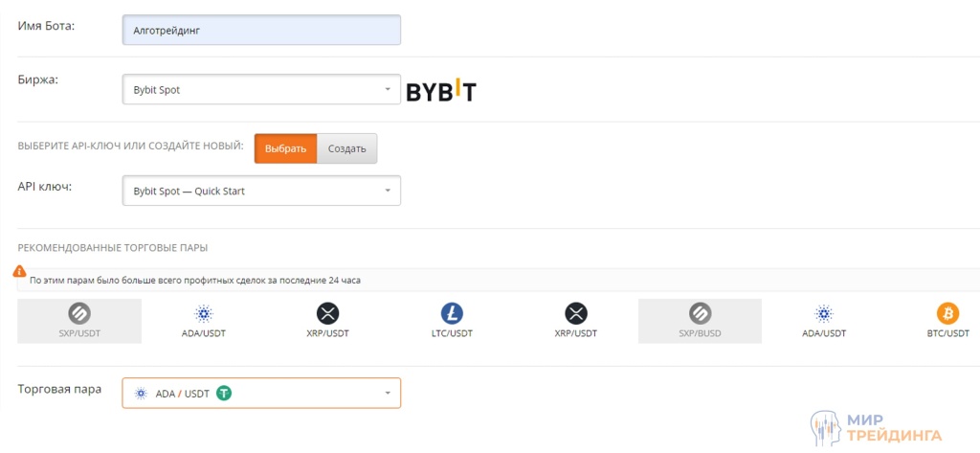This screenshot has height=453, width=980.
Task: Click the orange Bitcoin coin icon
Action: pos(947,312)
